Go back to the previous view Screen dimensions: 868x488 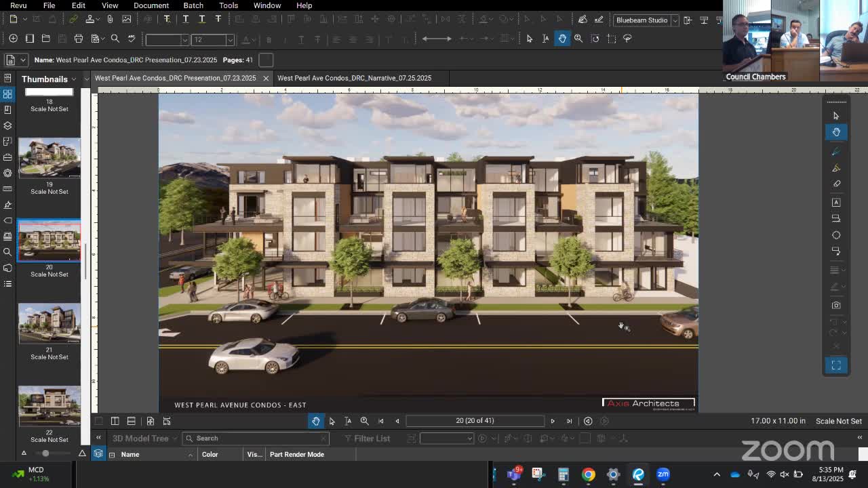coord(588,421)
